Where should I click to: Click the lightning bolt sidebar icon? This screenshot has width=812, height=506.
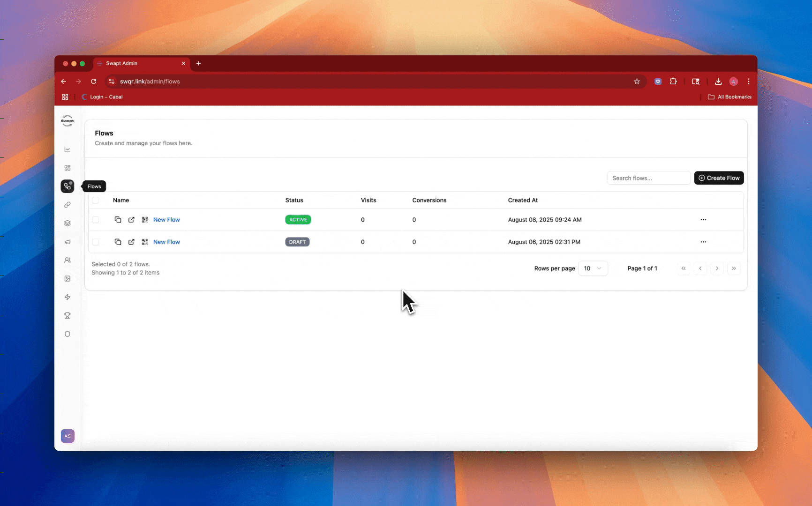(x=68, y=297)
